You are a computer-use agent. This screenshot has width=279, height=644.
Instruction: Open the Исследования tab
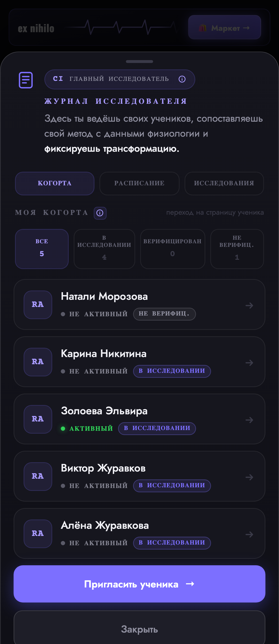coord(224,183)
